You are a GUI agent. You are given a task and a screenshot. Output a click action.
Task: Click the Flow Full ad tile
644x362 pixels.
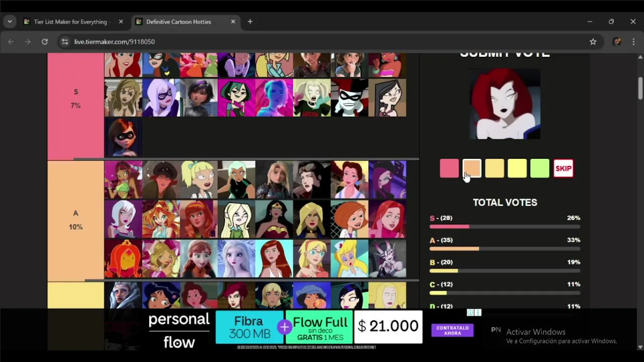tap(319, 327)
